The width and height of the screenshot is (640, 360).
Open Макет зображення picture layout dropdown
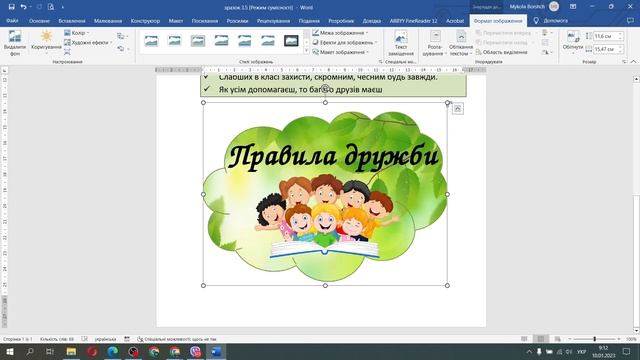click(x=341, y=52)
